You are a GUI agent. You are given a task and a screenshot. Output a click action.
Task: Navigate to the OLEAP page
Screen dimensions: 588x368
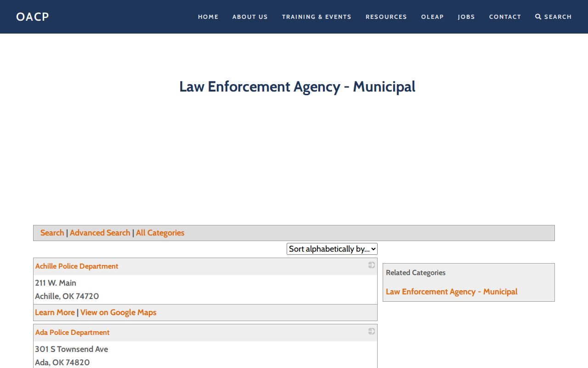(x=432, y=17)
